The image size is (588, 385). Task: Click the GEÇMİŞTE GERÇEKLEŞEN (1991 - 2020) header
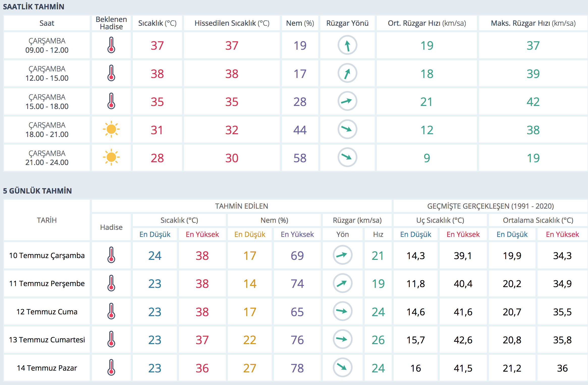pos(490,206)
